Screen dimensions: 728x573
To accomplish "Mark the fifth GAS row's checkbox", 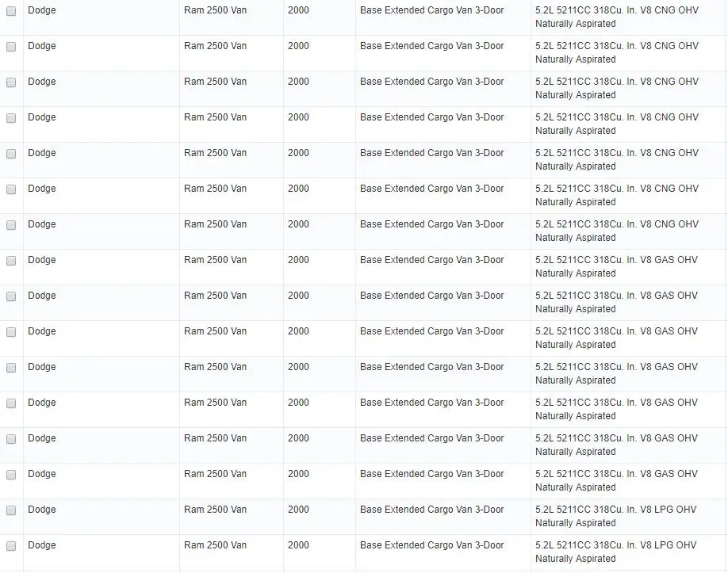I will coord(11,403).
